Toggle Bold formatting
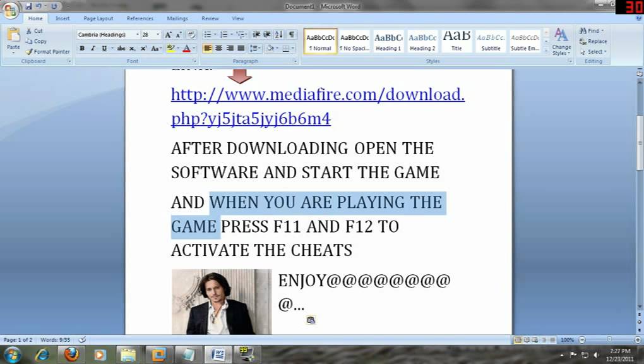Viewport: 644px width, 364px height. click(82, 49)
